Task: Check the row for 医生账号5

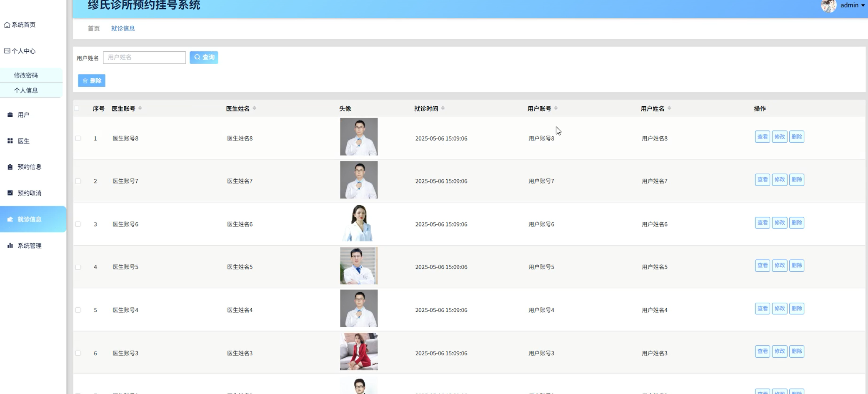Action: point(78,267)
